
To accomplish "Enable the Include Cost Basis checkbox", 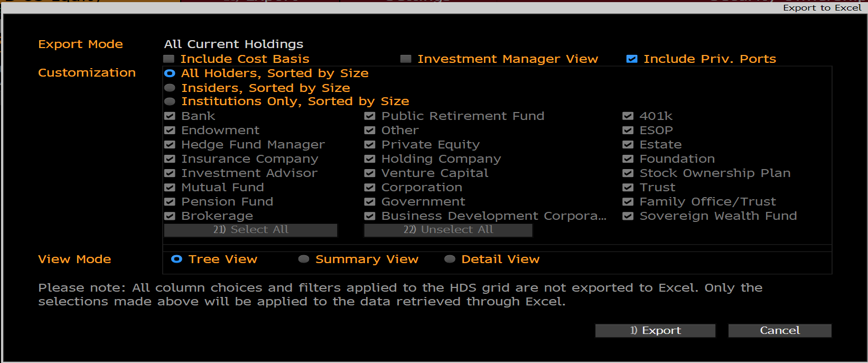I will (169, 59).
